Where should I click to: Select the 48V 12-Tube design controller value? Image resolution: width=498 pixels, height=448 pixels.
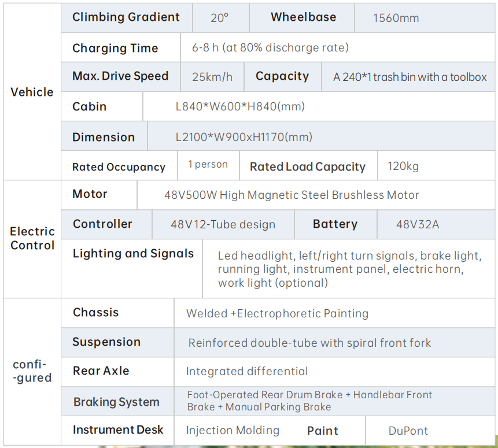[x=223, y=224]
